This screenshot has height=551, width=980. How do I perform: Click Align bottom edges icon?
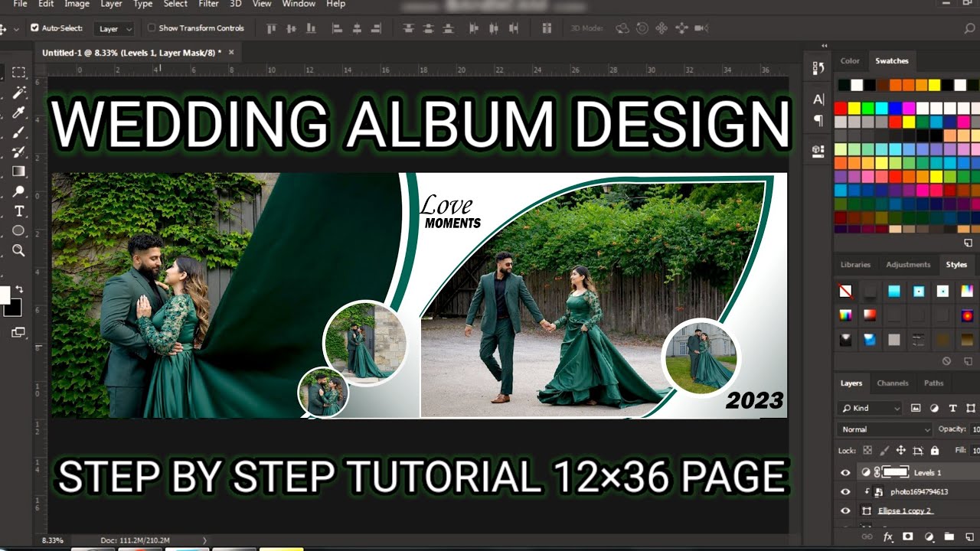[312, 28]
